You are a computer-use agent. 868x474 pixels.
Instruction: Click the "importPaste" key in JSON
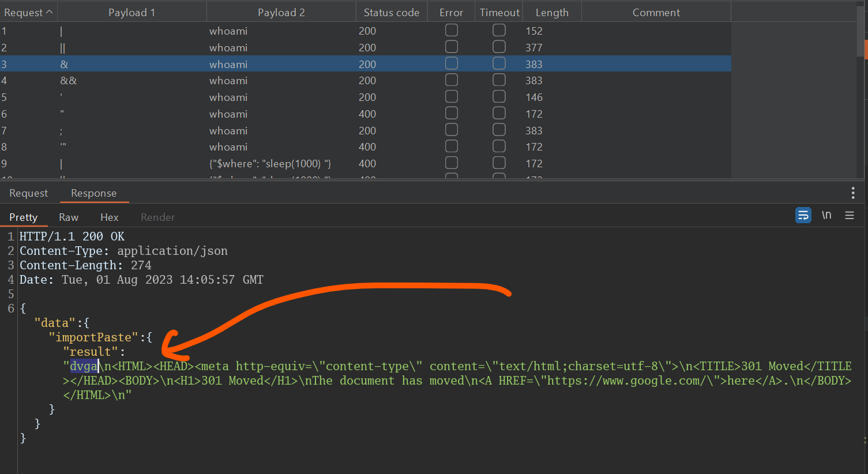(x=93, y=337)
